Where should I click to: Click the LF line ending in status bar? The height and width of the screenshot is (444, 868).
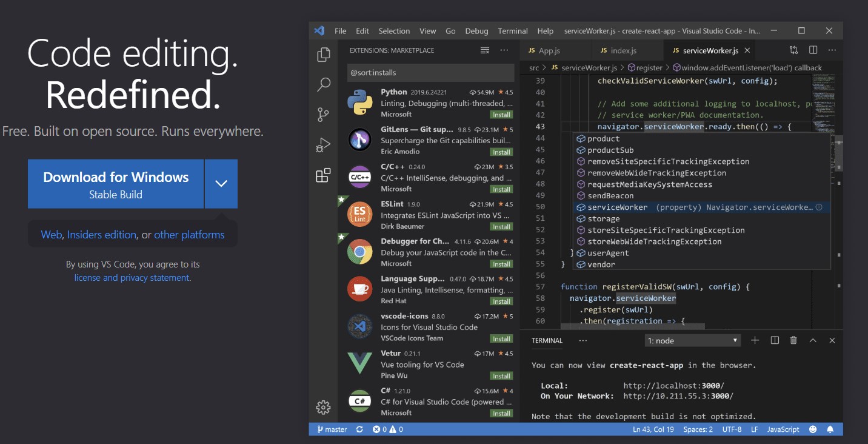tap(755, 429)
